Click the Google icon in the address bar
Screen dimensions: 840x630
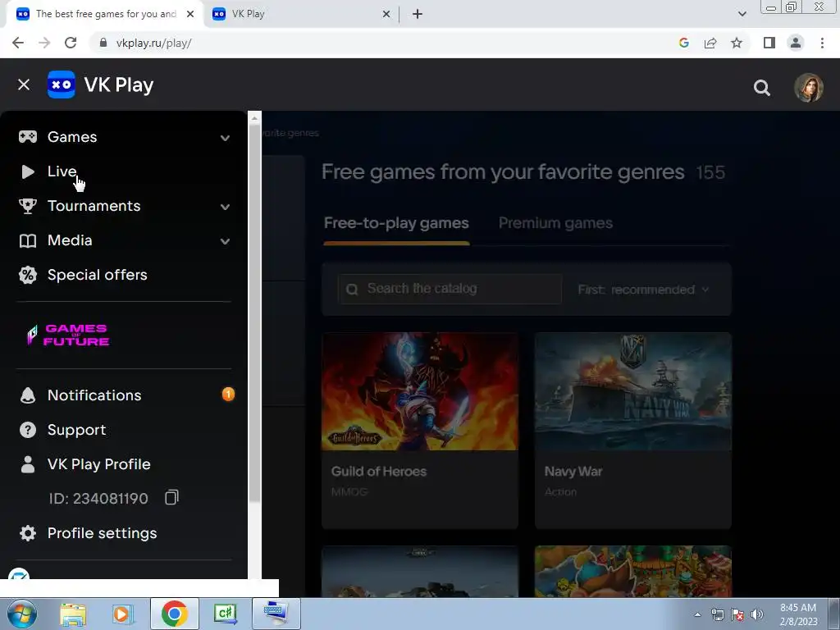click(683, 43)
